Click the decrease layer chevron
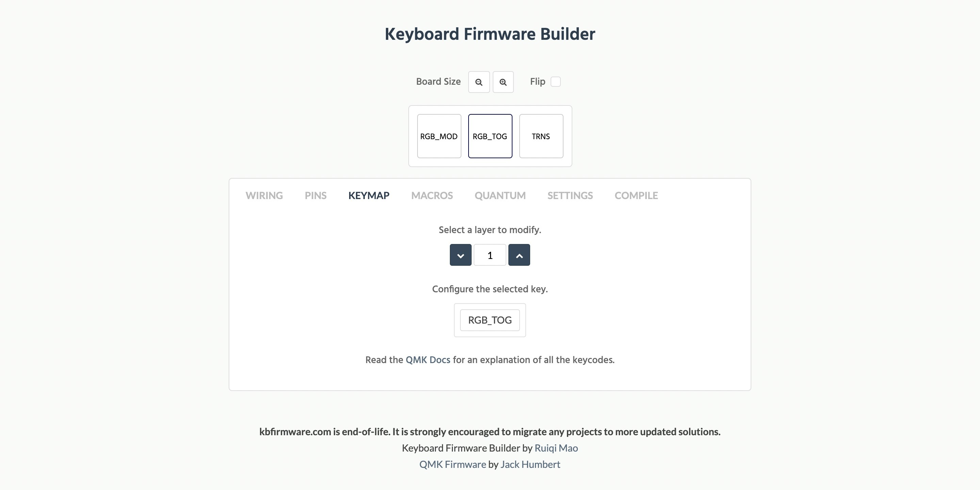The width and height of the screenshot is (980, 490). click(460, 255)
